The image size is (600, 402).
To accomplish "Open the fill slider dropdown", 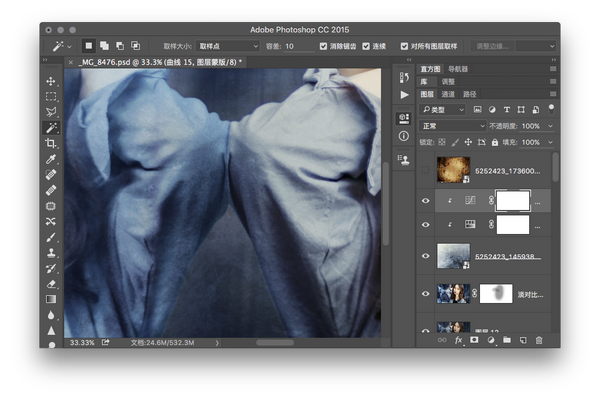I will (x=550, y=142).
